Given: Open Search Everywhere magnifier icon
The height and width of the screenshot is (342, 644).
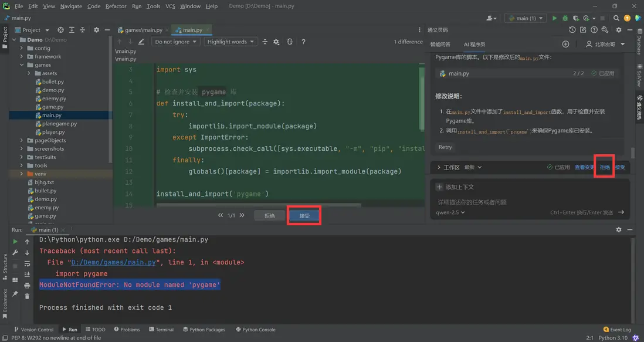Looking at the screenshot, I should (616, 18).
